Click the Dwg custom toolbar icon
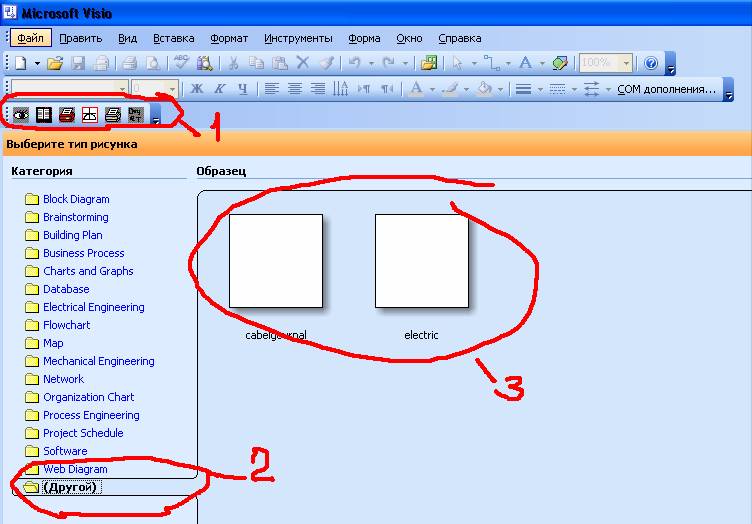The width and height of the screenshot is (752, 524). tap(136, 115)
